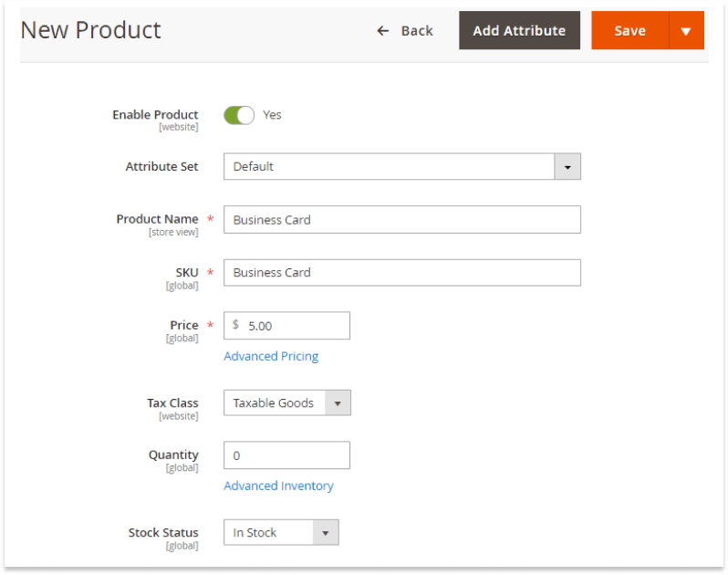
Task: Open the Advanced Inventory link
Action: point(278,486)
